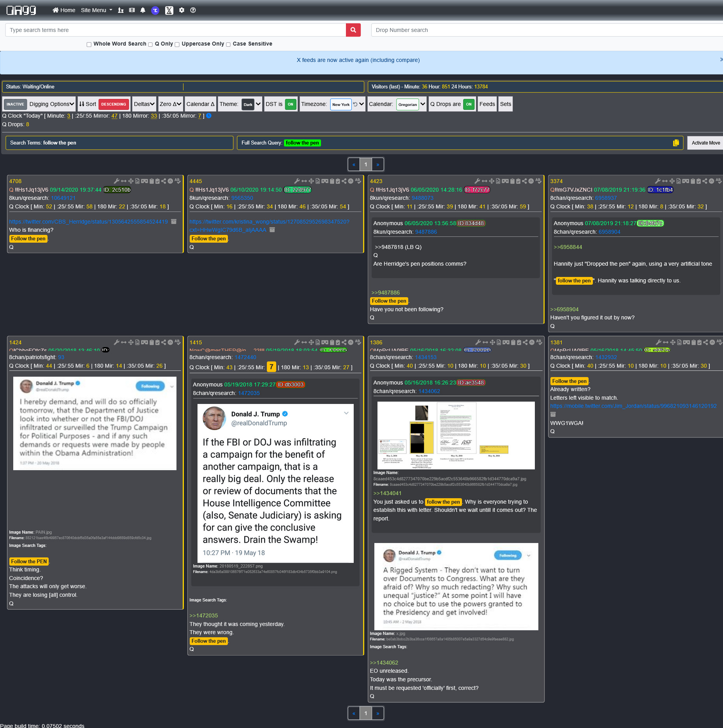Click the notifications bell icon

[x=143, y=10]
